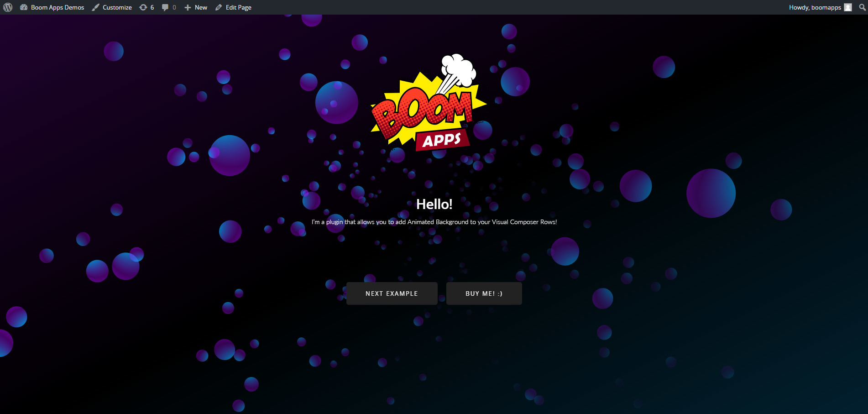Click the Edit Page link

point(238,7)
